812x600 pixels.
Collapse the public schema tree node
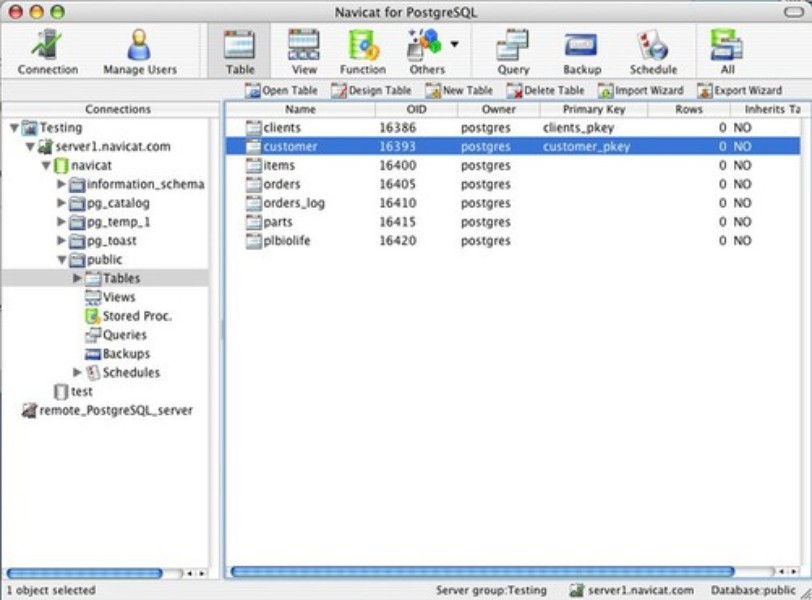[x=62, y=260]
